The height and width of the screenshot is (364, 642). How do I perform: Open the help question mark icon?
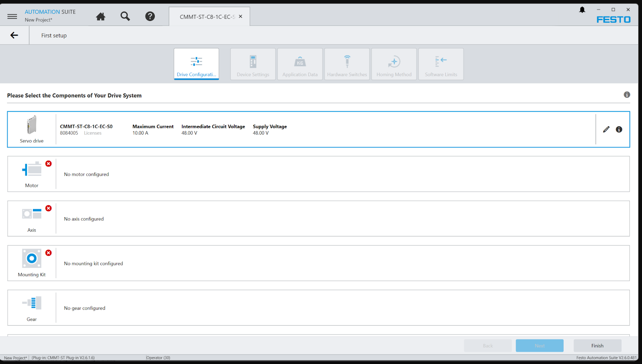tap(150, 16)
